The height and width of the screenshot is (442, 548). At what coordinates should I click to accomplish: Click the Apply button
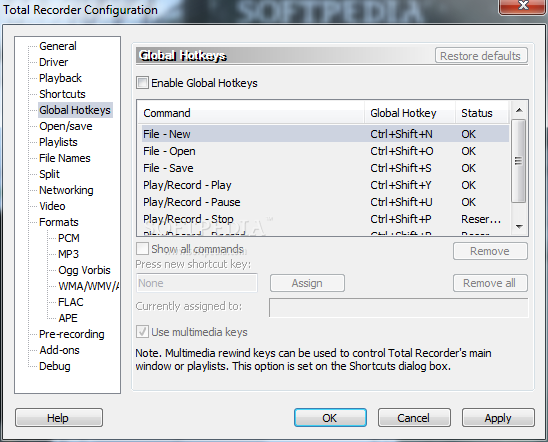[498, 418]
